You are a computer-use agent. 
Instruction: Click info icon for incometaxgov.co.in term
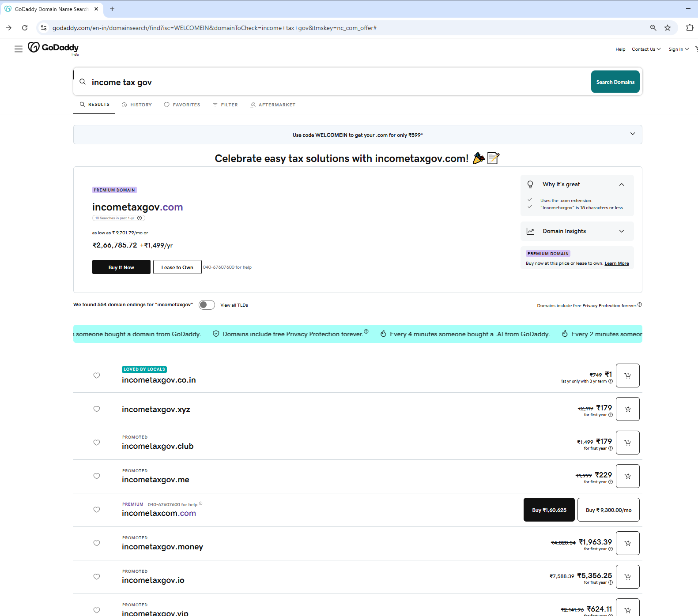611,381
